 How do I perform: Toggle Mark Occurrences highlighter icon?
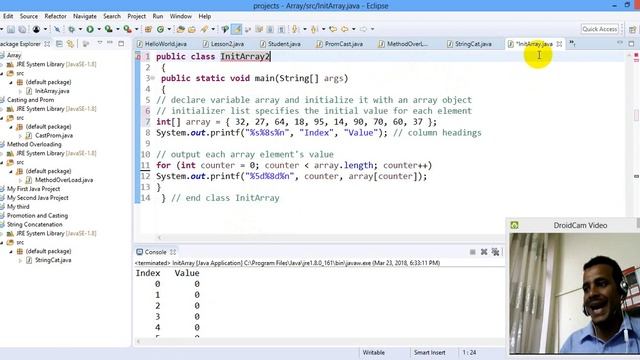236,29
